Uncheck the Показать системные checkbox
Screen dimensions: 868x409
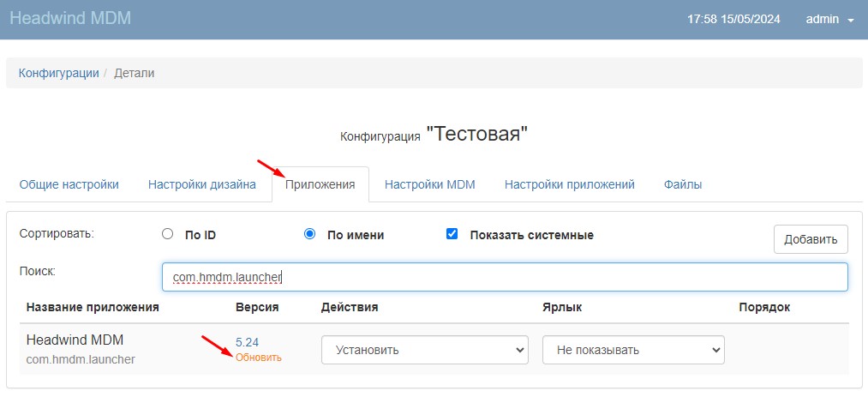point(452,234)
